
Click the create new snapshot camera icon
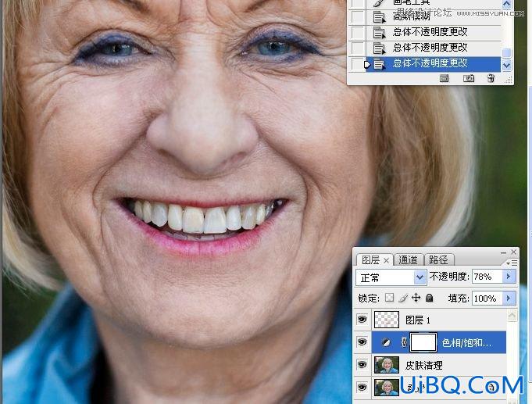(x=469, y=79)
